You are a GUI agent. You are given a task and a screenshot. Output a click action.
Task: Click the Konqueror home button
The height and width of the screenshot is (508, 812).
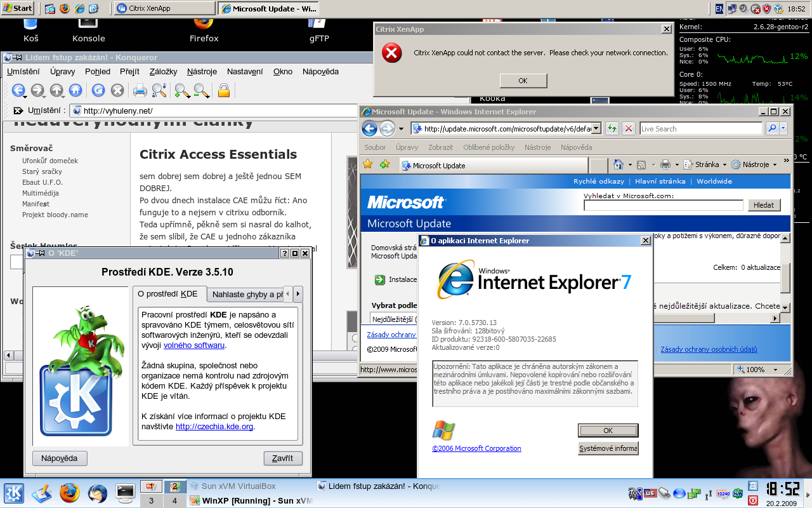(x=75, y=90)
